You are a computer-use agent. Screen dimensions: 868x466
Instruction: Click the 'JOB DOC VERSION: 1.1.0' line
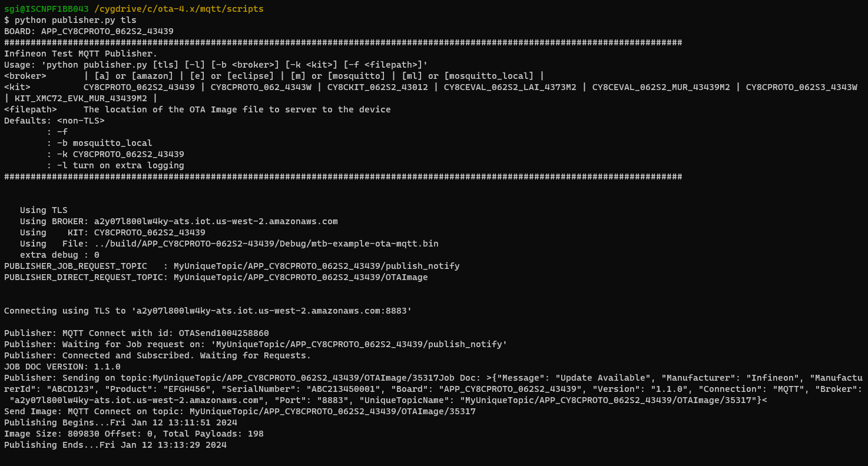62,367
